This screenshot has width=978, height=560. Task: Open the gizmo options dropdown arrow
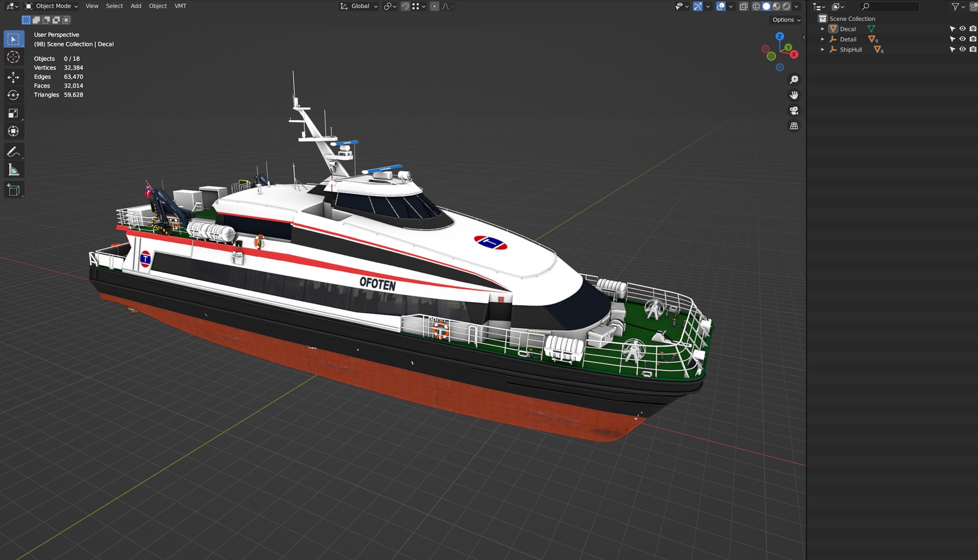[708, 6]
